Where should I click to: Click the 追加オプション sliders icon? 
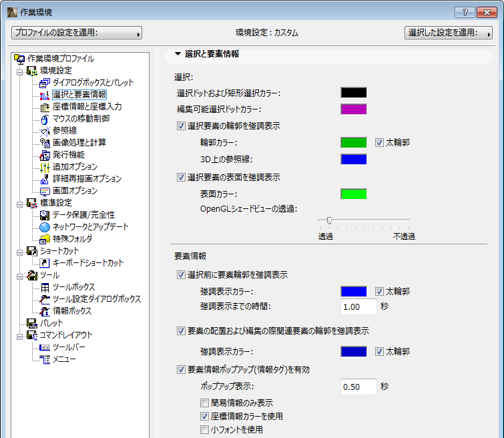[44, 167]
